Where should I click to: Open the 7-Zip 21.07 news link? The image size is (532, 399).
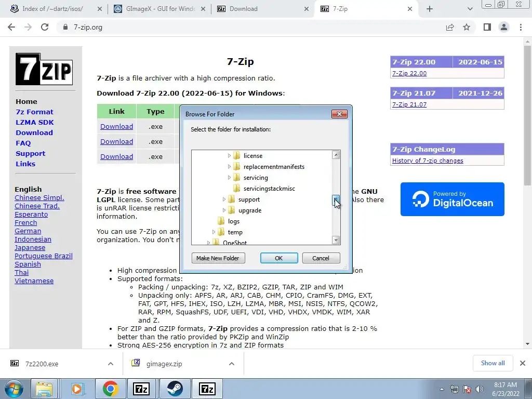(409, 104)
